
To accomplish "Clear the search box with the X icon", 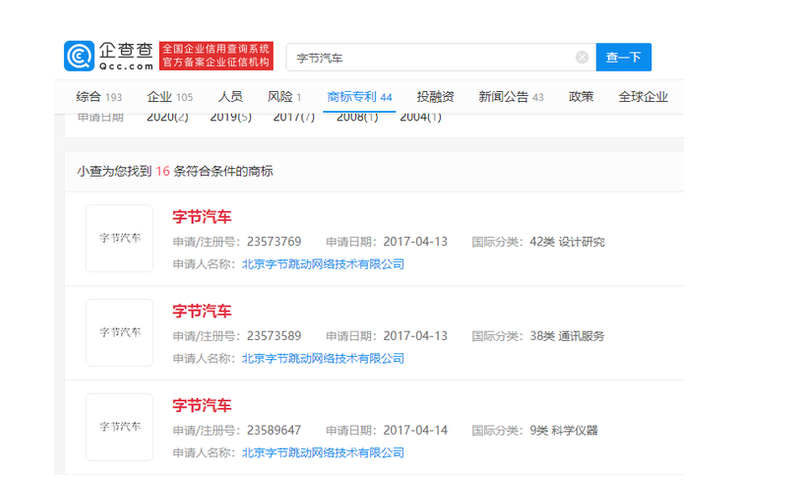I will point(582,57).
